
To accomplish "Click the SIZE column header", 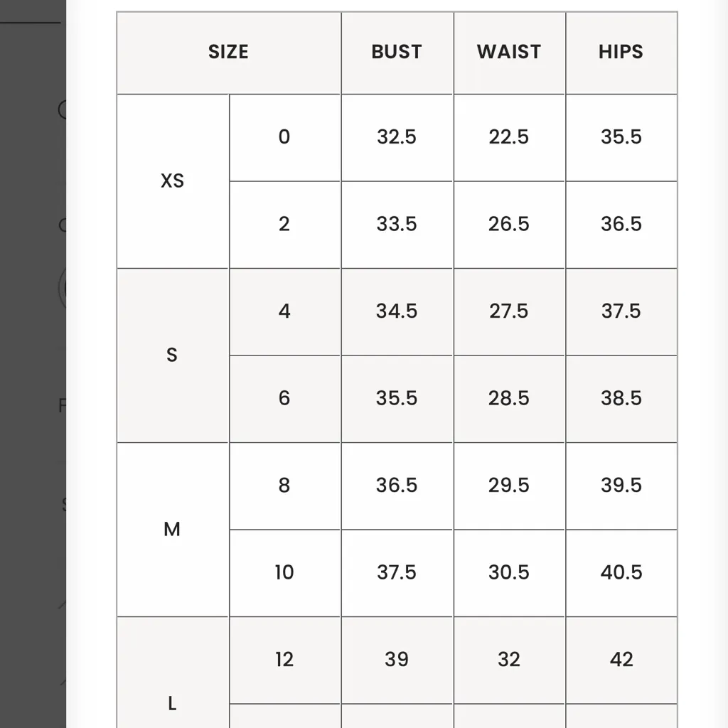I will click(x=228, y=52).
